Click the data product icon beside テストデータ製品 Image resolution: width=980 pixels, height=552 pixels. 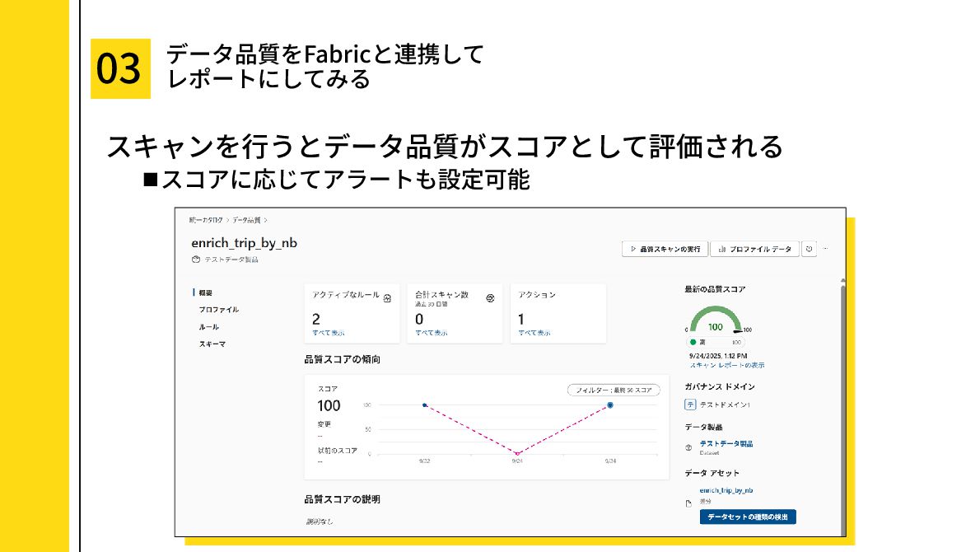pyautogui.click(x=688, y=447)
